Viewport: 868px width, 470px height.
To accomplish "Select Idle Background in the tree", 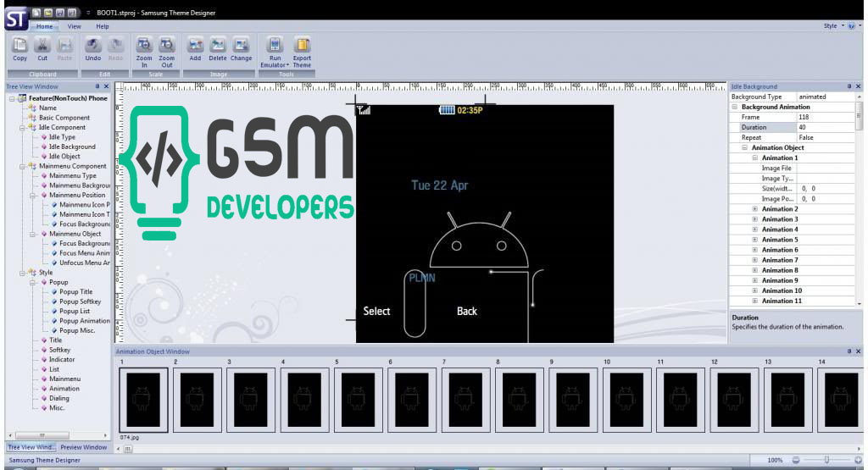I will coord(72,147).
